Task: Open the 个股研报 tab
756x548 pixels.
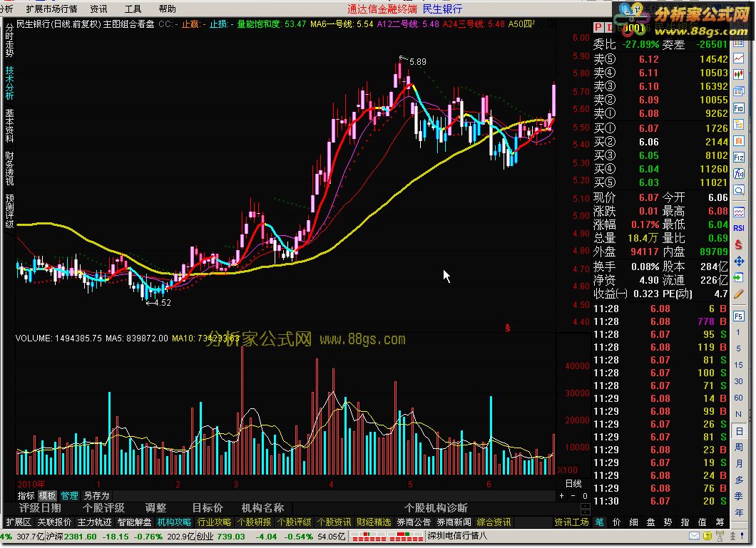Action: 254,522
